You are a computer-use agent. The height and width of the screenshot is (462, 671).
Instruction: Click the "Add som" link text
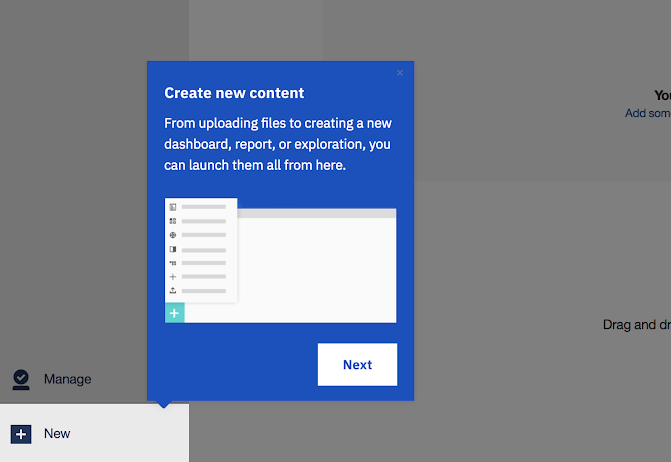(647, 113)
